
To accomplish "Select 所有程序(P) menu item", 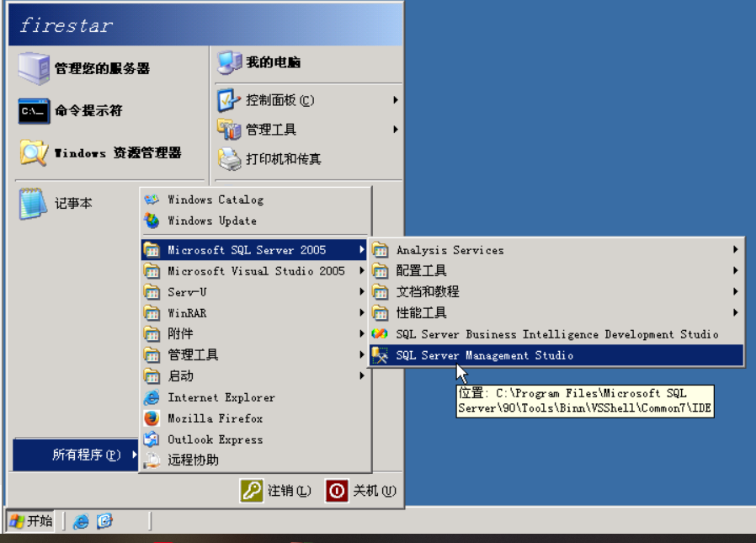I will (x=75, y=455).
